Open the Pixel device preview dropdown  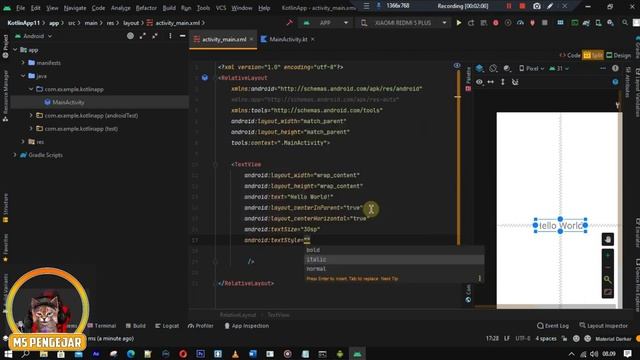click(x=531, y=69)
